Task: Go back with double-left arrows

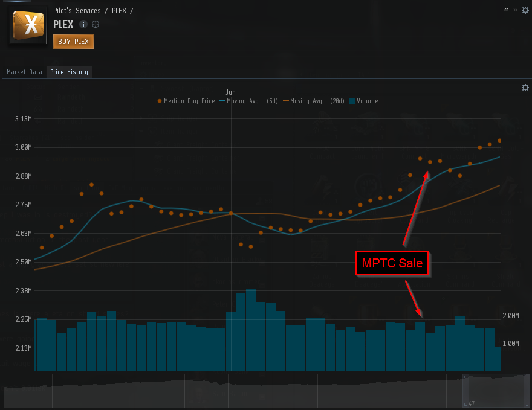Action: click(x=506, y=10)
